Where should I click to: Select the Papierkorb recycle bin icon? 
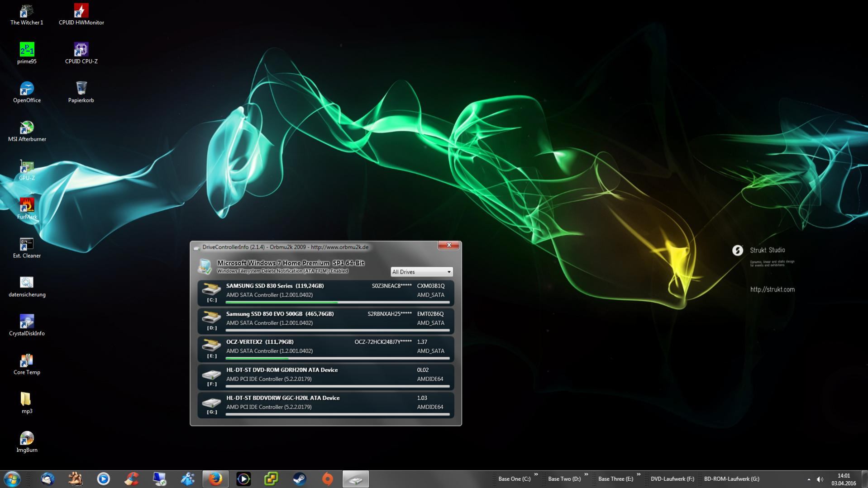click(x=81, y=92)
